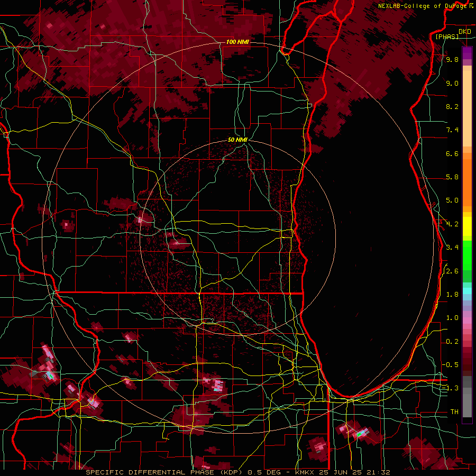Click the bright green band of the color bar
The image size is (476, 476).
(467, 254)
